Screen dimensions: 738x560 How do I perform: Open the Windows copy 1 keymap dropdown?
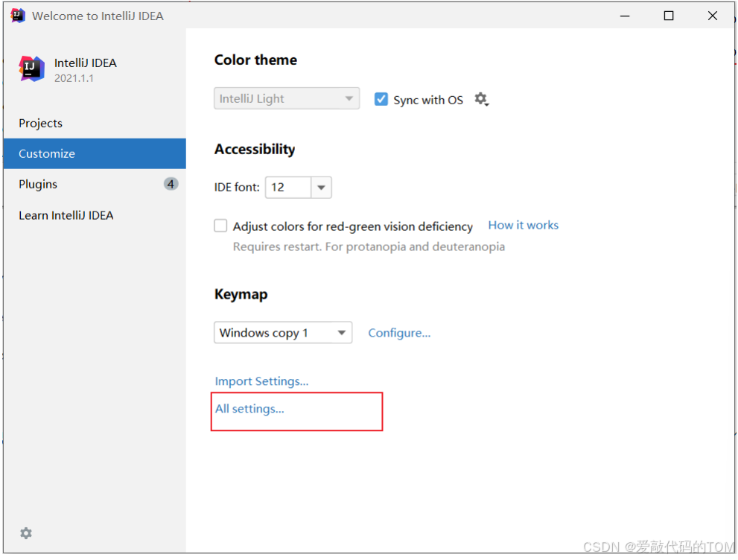click(x=283, y=333)
